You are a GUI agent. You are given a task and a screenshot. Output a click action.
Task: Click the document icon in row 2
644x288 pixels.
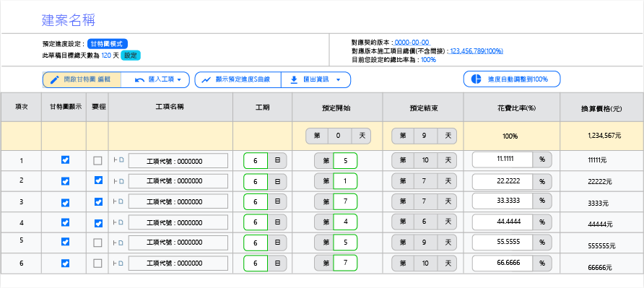121,180
